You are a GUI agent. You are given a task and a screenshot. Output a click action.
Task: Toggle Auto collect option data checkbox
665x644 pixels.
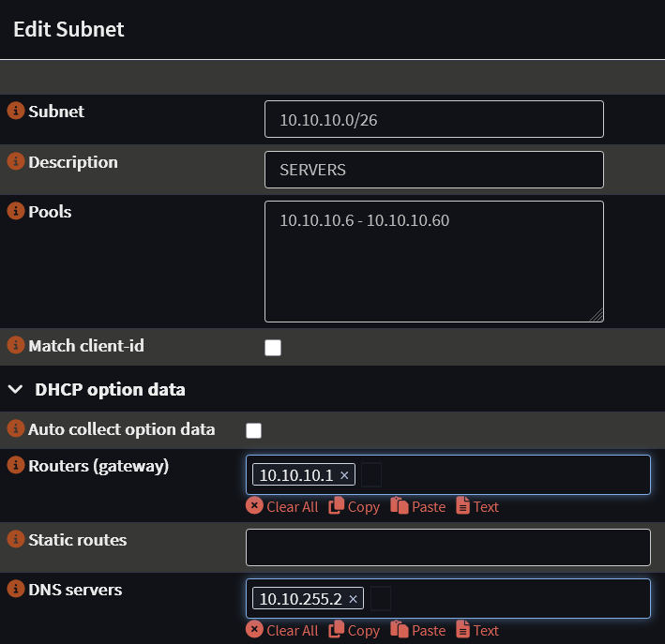[253, 430]
